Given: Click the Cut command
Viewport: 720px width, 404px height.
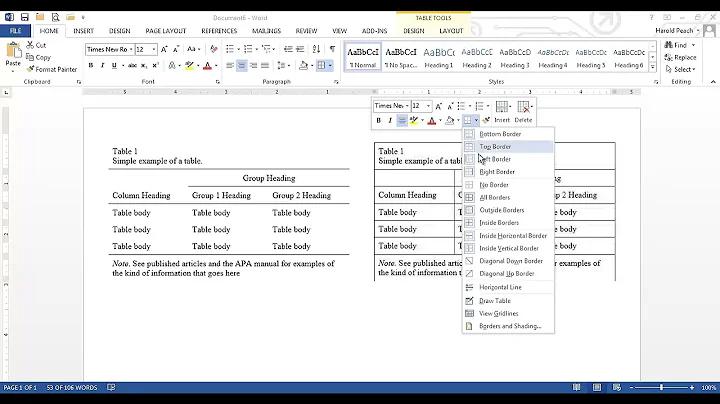Looking at the screenshot, I should click(x=36, y=45).
